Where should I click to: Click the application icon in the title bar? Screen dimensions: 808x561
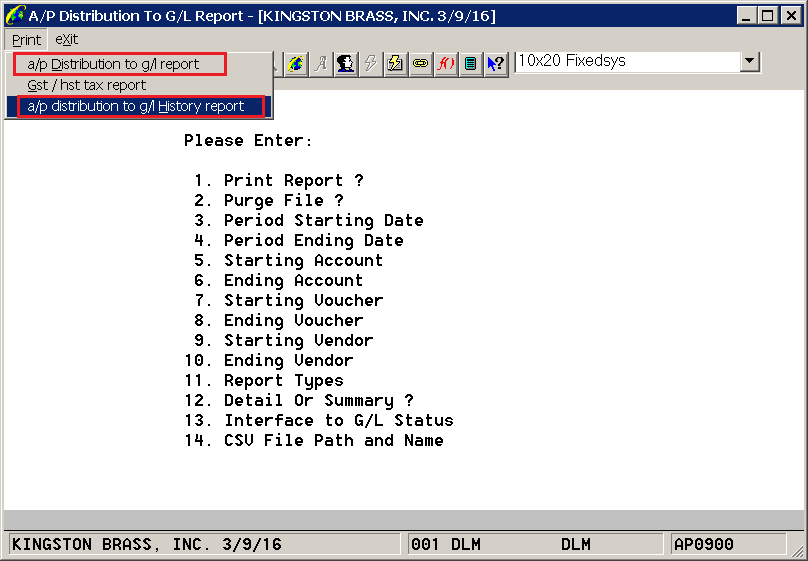pos(14,15)
